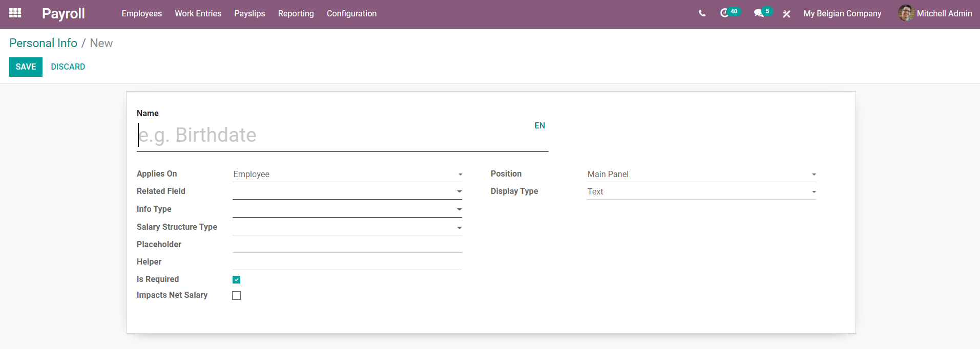This screenshot has height=349, width=980.
Task: Click into the Helper text field
Action: (347, 263)
